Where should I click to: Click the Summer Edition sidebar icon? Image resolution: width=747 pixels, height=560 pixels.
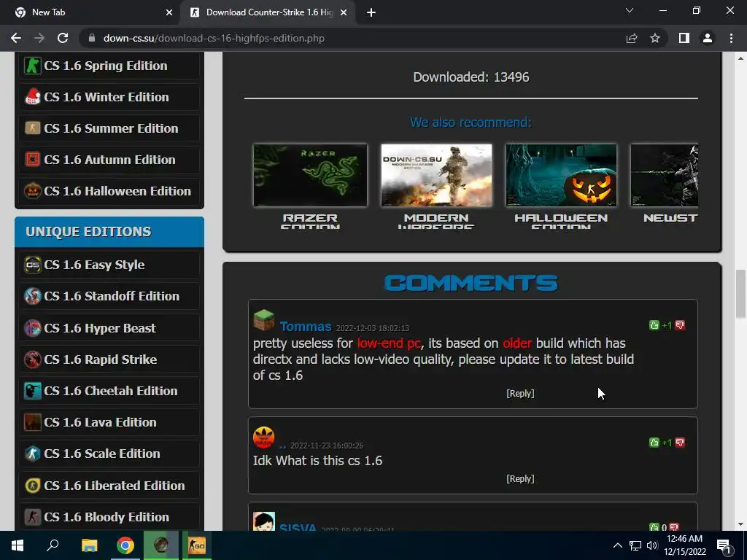click(x=32, y=128)
